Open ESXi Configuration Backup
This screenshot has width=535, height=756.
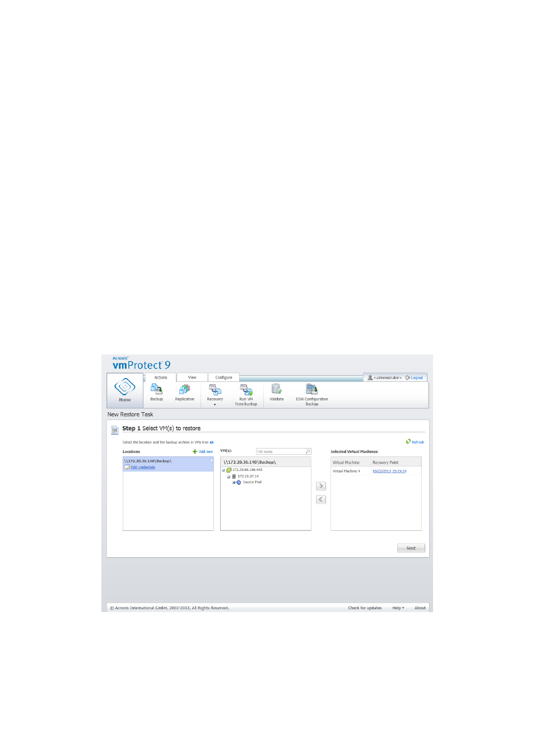[x=311, y=395]
